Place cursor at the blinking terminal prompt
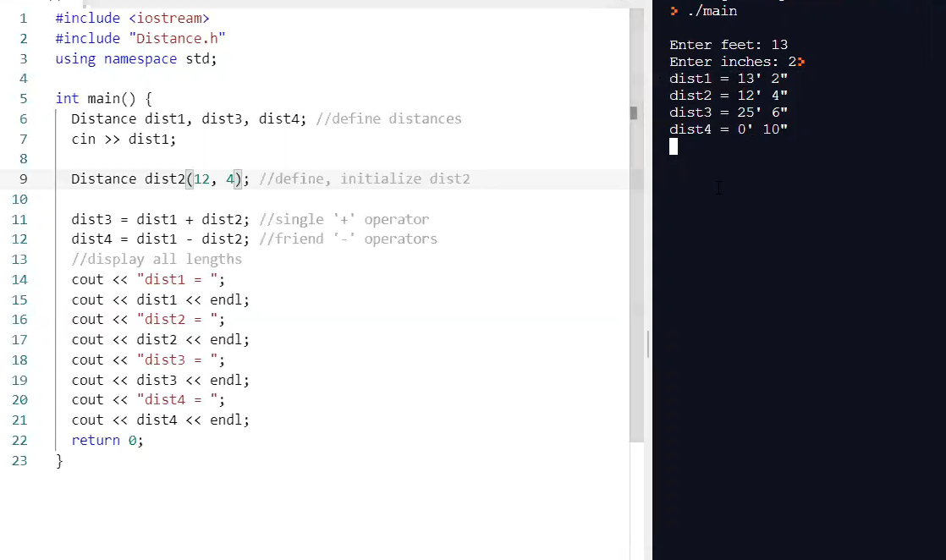The image size is (946, 560). pyautogui.click(x=674, y=146)
